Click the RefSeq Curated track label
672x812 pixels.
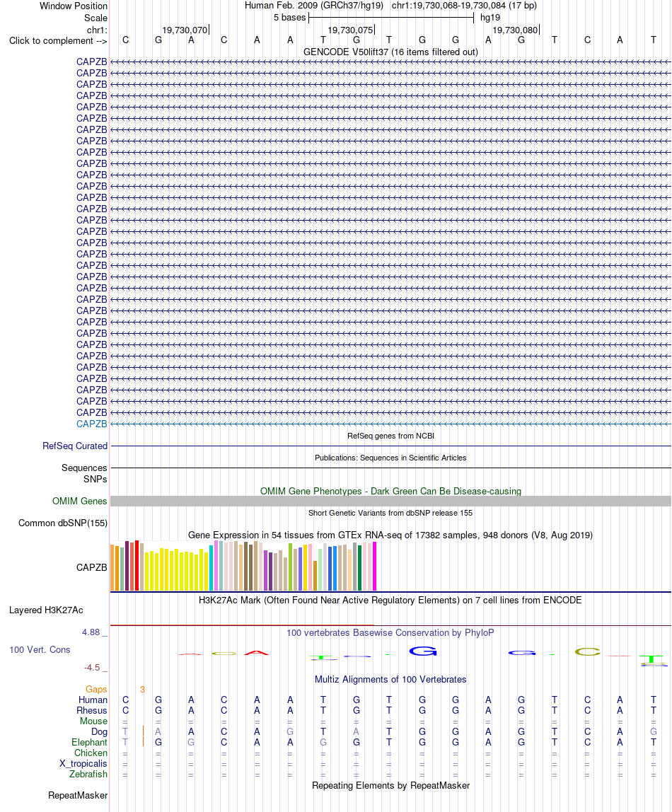(75, 446)
